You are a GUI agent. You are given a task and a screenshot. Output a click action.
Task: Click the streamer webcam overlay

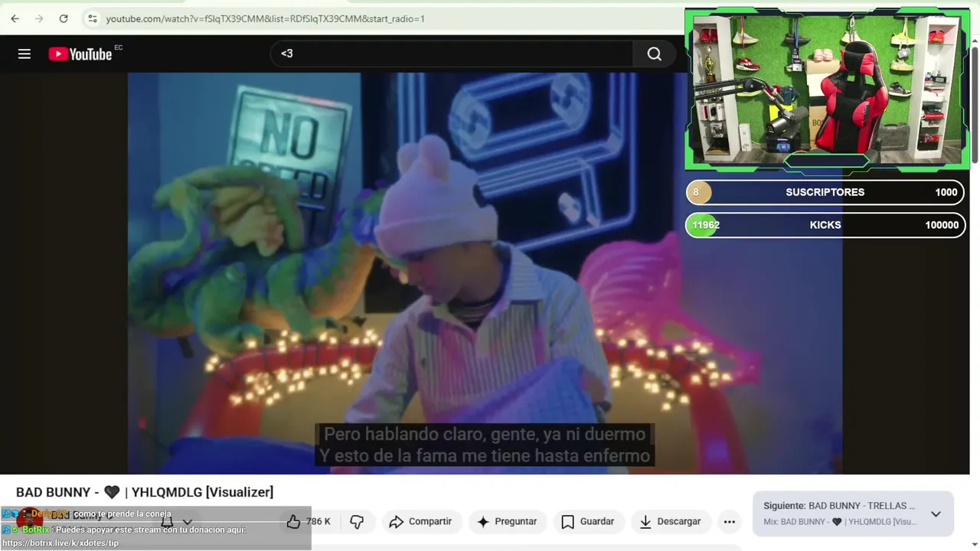coord(827,89)
